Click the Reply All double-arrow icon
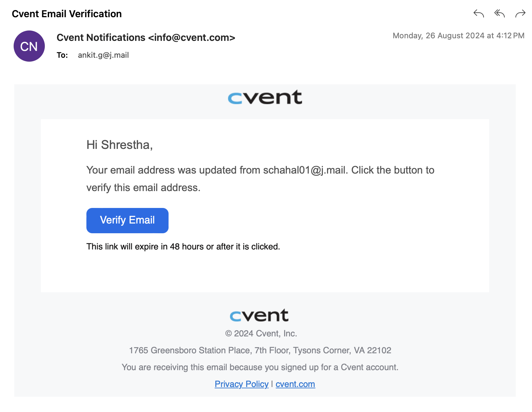Screen dimensions: 532x412 point(499,14)
